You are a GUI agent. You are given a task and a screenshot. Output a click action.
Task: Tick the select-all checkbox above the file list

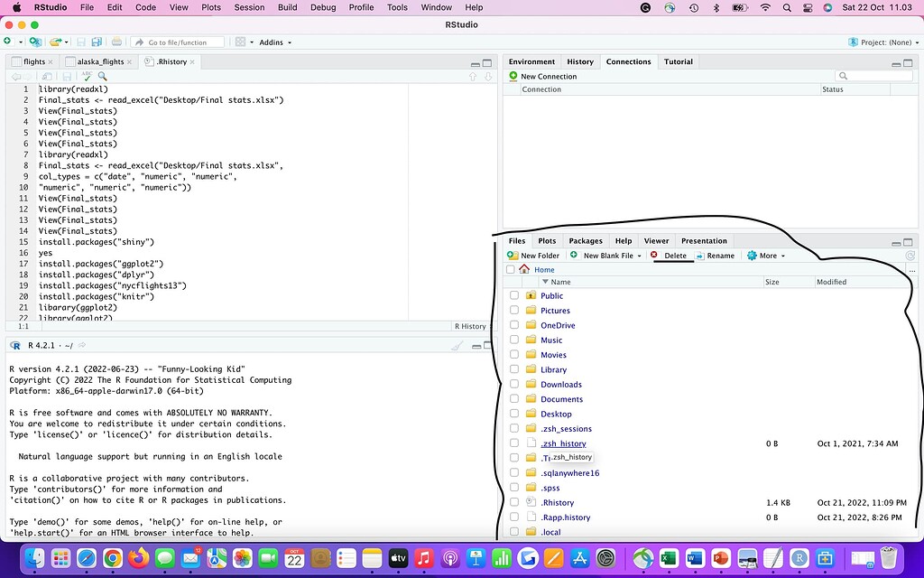[x=510, y=268]
